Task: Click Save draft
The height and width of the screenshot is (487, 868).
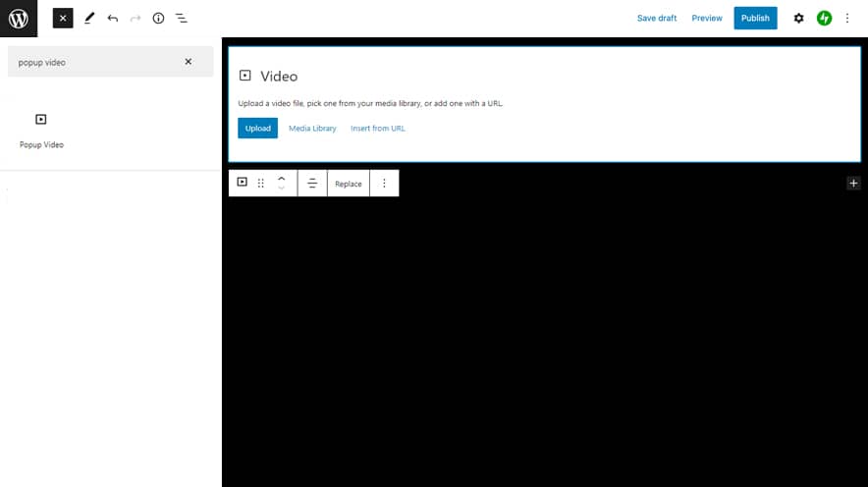Action: tap(657, 19)
